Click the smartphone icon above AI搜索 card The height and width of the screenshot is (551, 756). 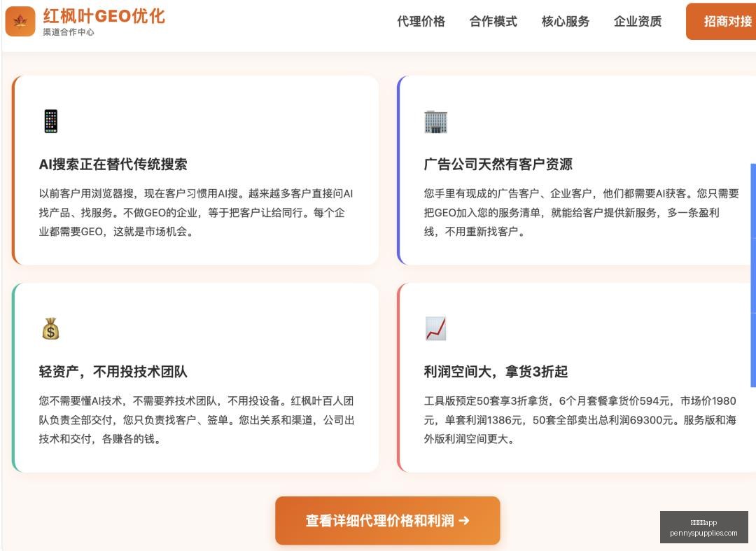tap(50, 121)
